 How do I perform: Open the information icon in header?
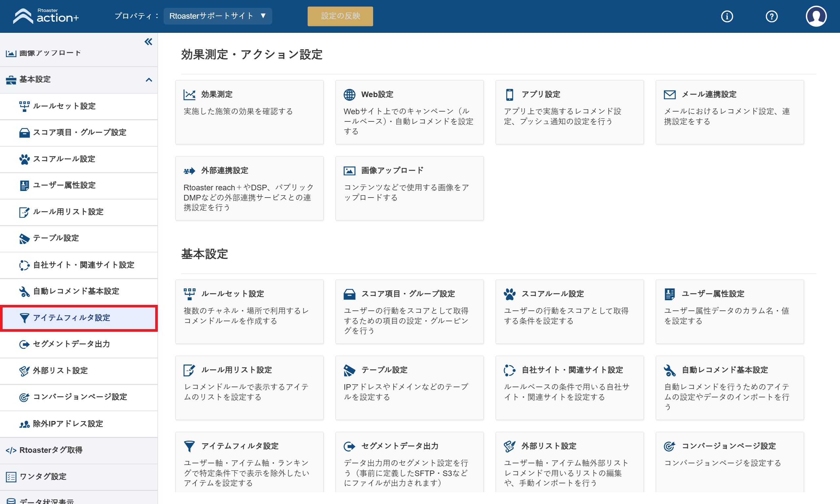coord(727,16)
